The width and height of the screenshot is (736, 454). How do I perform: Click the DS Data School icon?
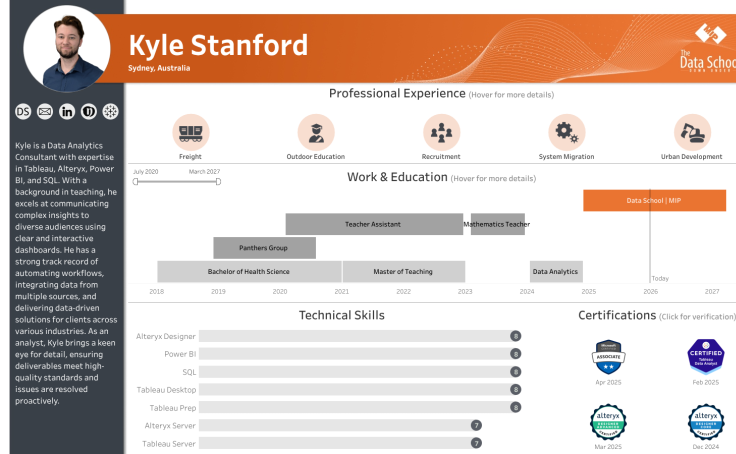(x=23, y=112)
